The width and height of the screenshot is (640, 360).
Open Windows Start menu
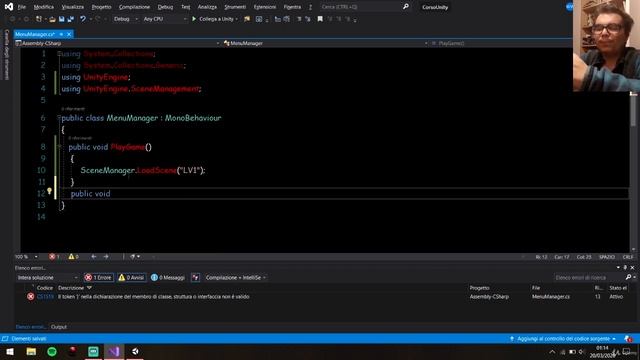10,351
